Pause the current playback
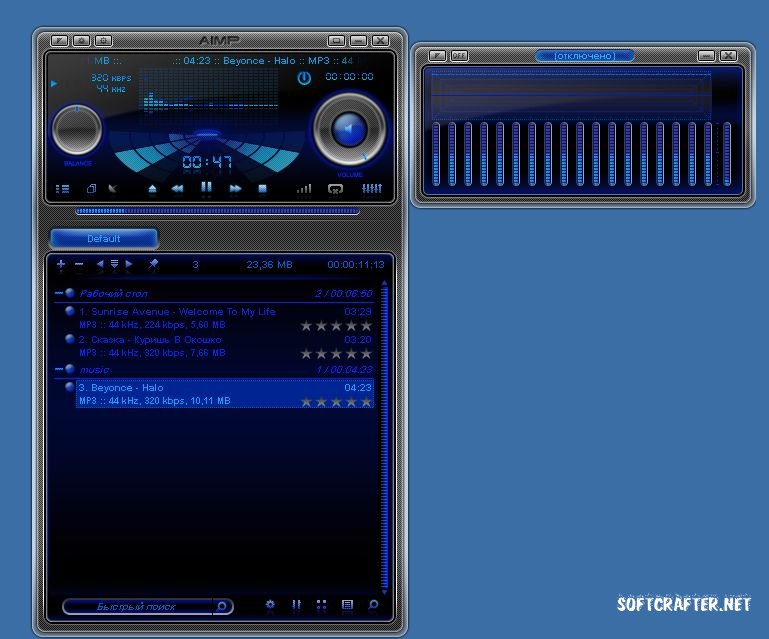769x639 pixels. coord(206,187)
